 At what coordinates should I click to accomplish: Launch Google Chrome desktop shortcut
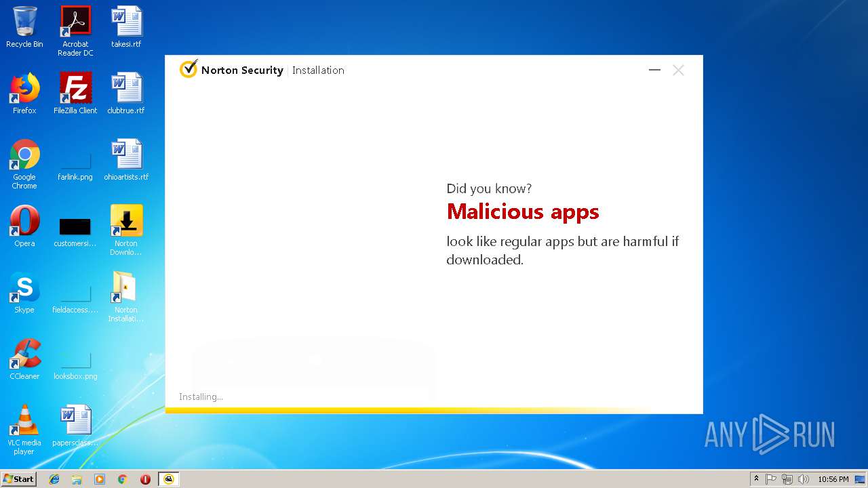click(x=24, y=164)
